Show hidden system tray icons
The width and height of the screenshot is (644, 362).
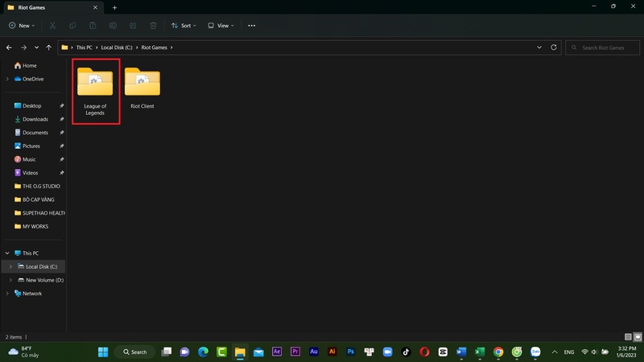(555, 352)
